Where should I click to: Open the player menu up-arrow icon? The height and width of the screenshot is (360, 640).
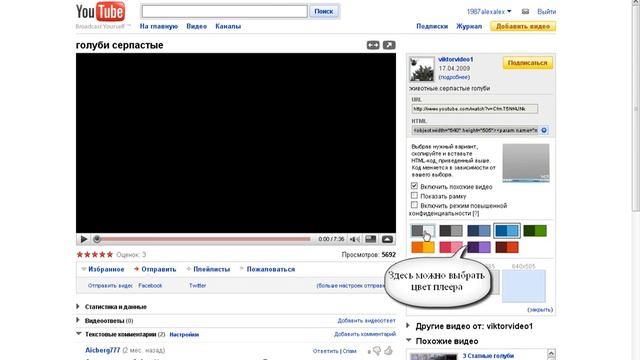[x=387, y=239]
